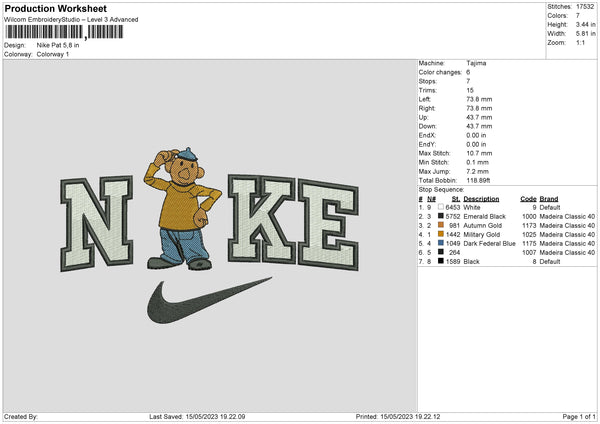Image resolution: width=600 pixels, height=424 pixels.
Task: Click the color swatch in row 6 (264)
Action: click(441, 252)
